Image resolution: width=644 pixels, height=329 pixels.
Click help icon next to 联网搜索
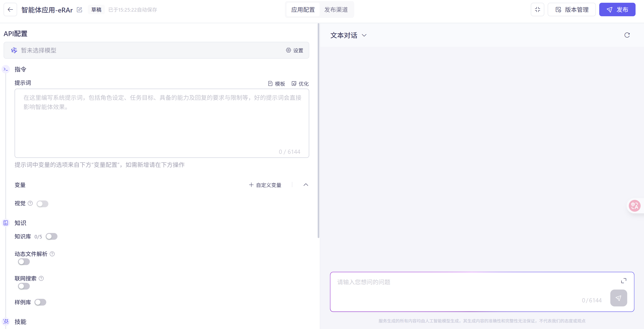click(x=41, y=278)
